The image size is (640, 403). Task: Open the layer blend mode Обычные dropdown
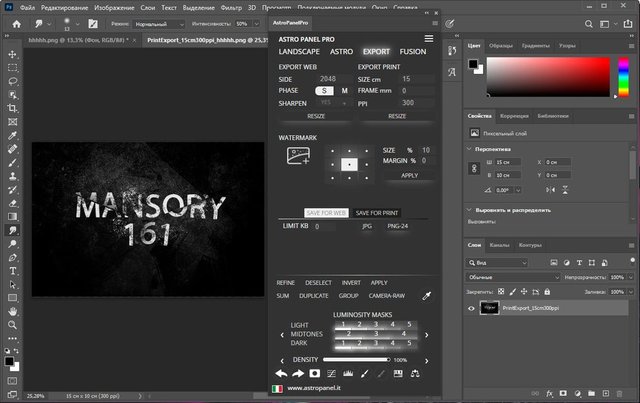[x=513, y=277]
